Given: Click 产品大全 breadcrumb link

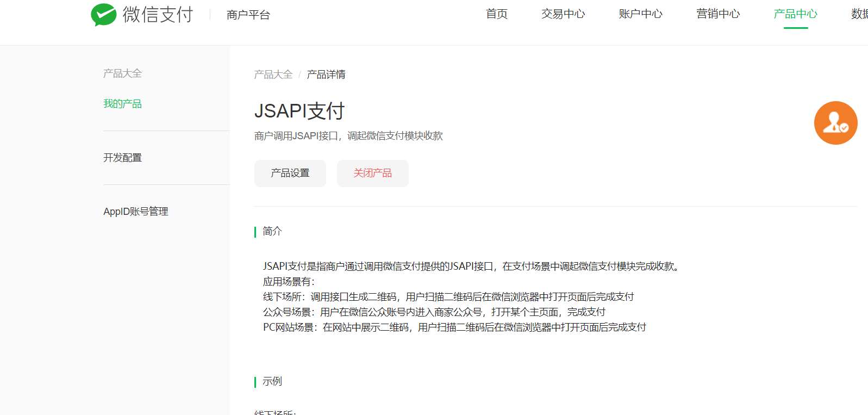Looking at the screenshot, I should pos(273,75).
